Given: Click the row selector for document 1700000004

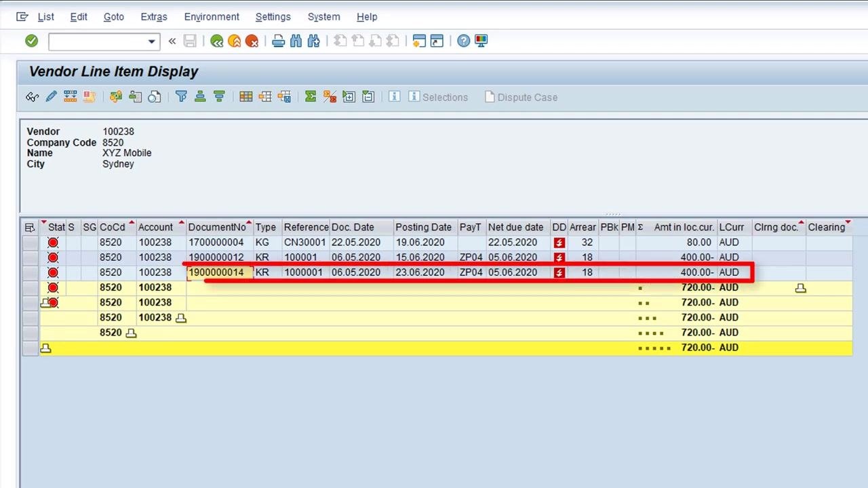Looking at the screenshot, I should [30, 243].
